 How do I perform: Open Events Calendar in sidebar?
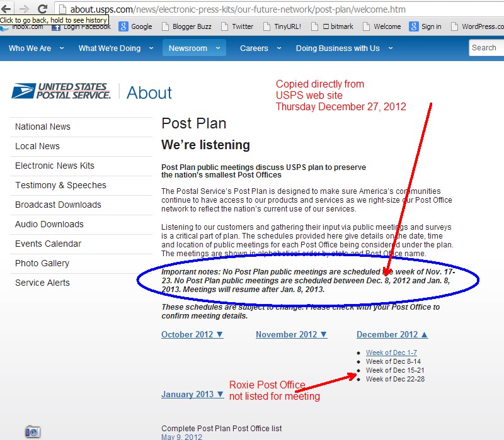tap(49, 244)
